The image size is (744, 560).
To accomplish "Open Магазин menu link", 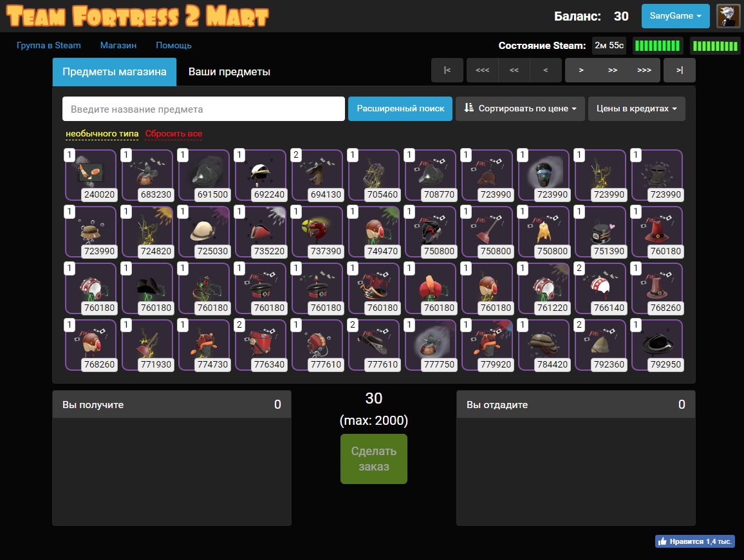I will [x=118, y=46].
